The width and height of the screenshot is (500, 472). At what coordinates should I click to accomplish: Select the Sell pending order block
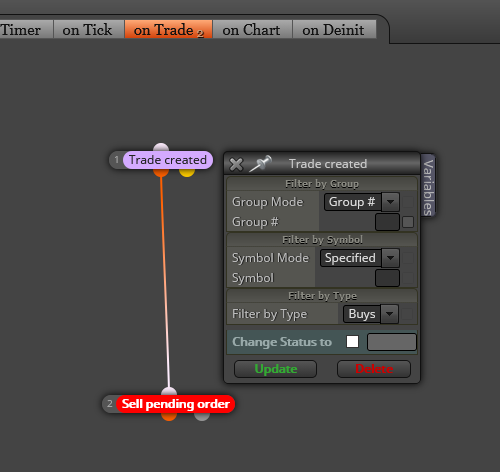tap(176, 404)
